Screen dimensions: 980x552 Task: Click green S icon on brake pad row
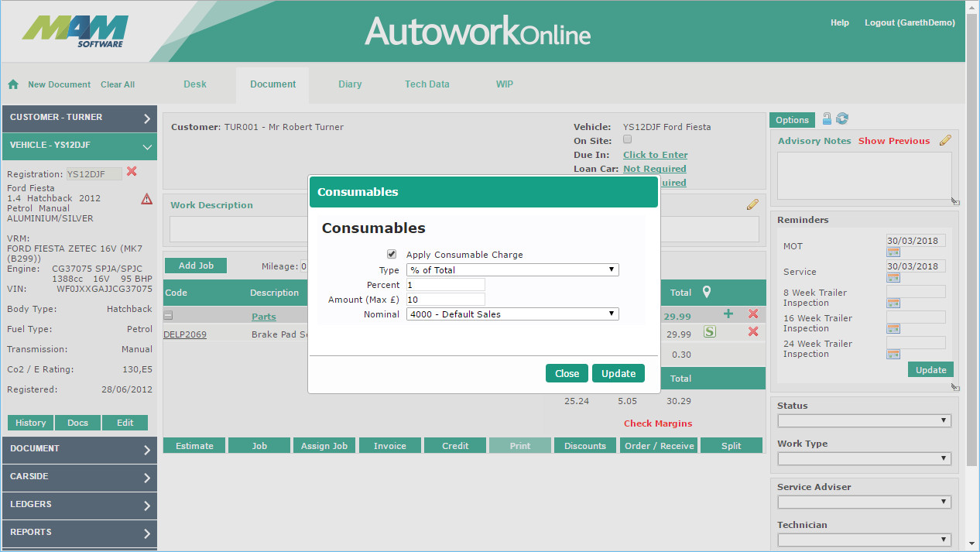pos(710,331)
